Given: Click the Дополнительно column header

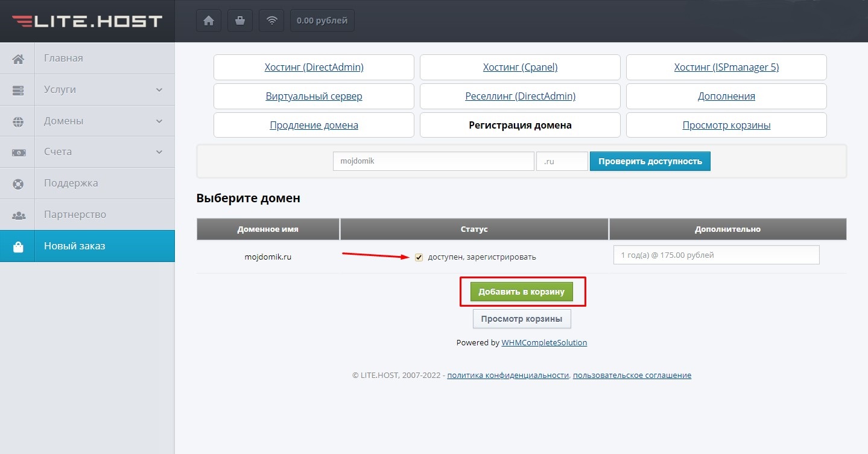Looking at the screenshot, I should [728, 229].
